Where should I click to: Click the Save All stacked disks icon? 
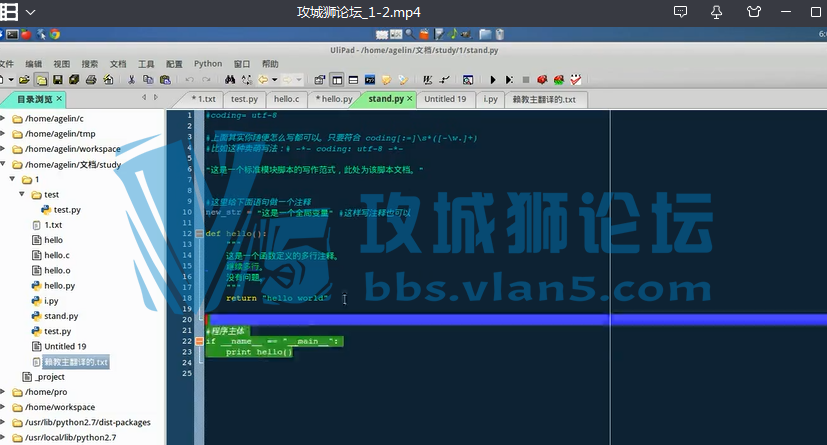(74, 80)
